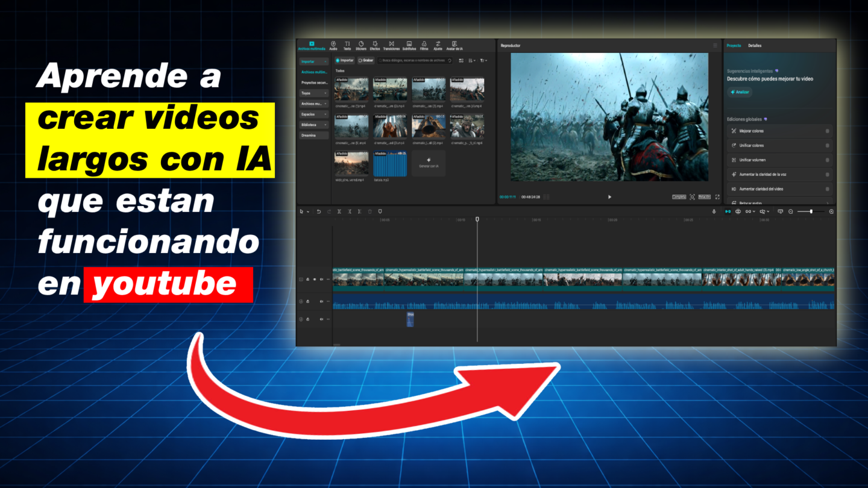The width and height of the screenshot is (868, 488).
Task: Select Archivos multimedia in the sidebar
Action: [x=314, y=72]
